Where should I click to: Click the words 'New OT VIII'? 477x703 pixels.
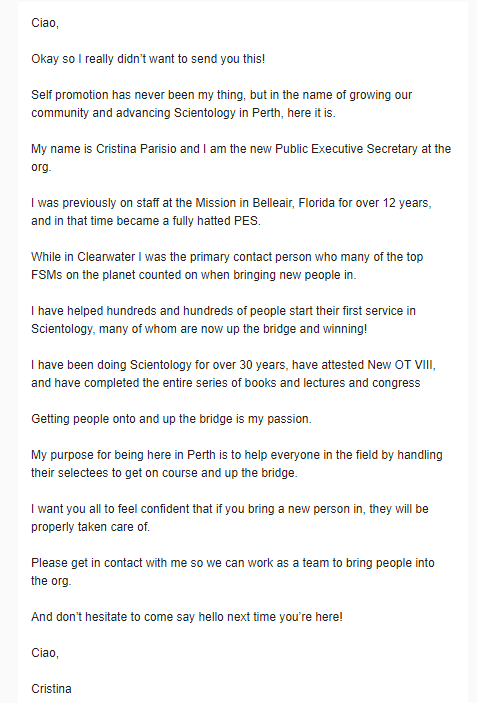(400, 365)
